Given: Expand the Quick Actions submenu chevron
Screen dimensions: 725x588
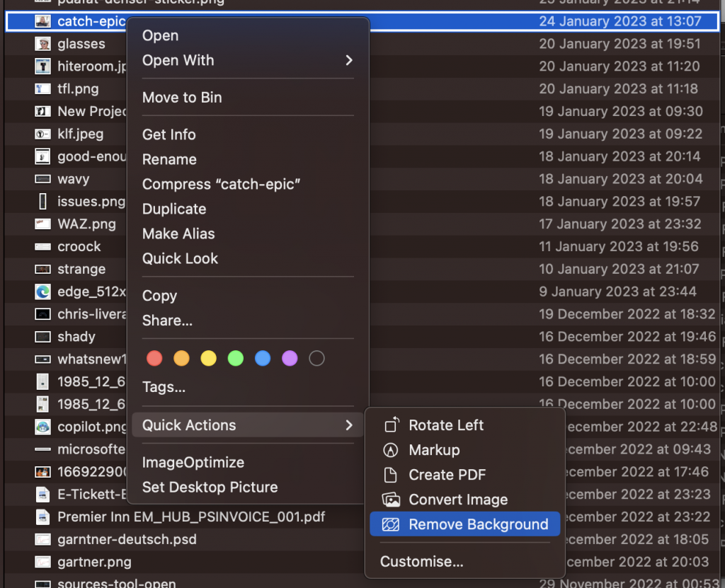Looking at the screenshot, I should 349,425.
